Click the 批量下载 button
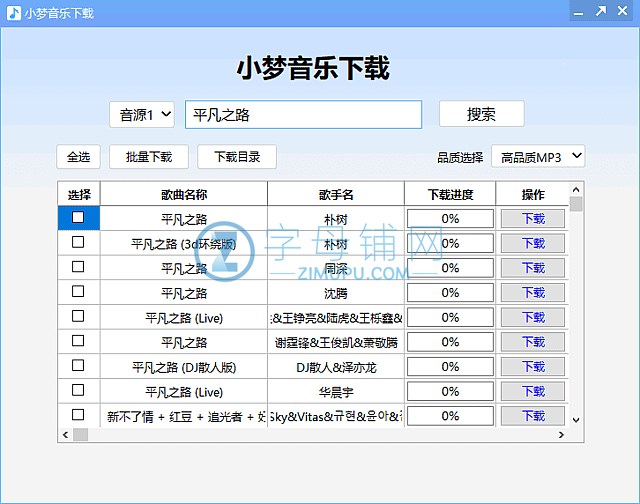 click(x=148, y=157)
